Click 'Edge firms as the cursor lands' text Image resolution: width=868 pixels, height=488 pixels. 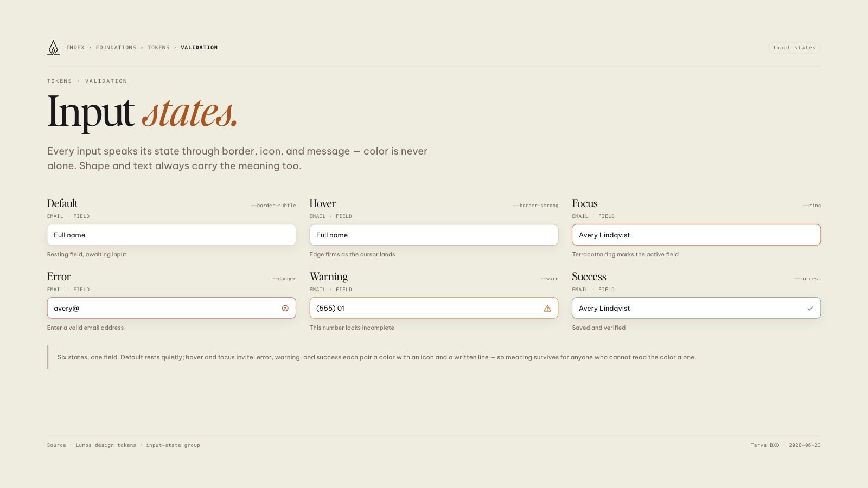[x=353, y=254]
